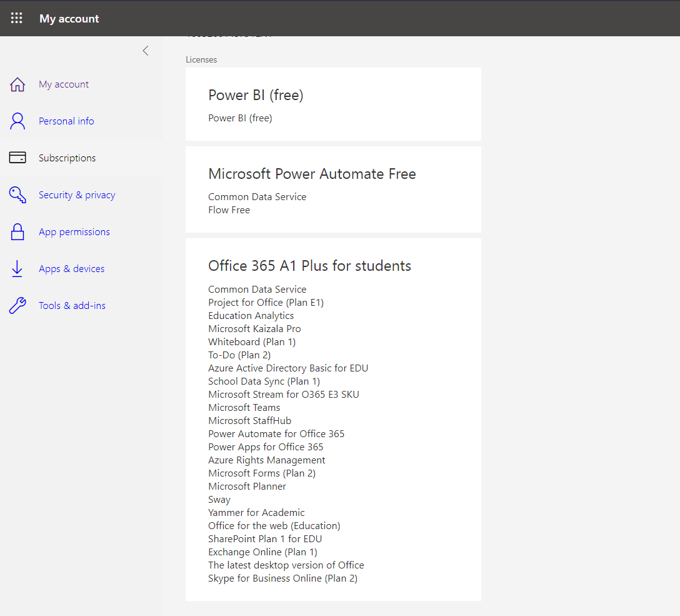Open Security & privacy text link
The width and height of the screenshot is (680, 616).
point(77,195)
